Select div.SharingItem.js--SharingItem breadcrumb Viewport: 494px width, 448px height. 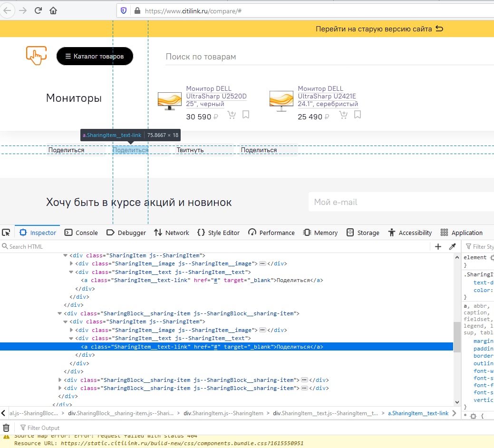tap(223, 413)
